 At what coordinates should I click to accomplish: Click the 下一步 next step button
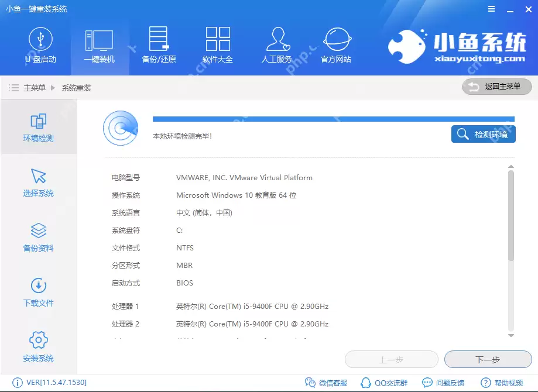[x=489, y=359]
